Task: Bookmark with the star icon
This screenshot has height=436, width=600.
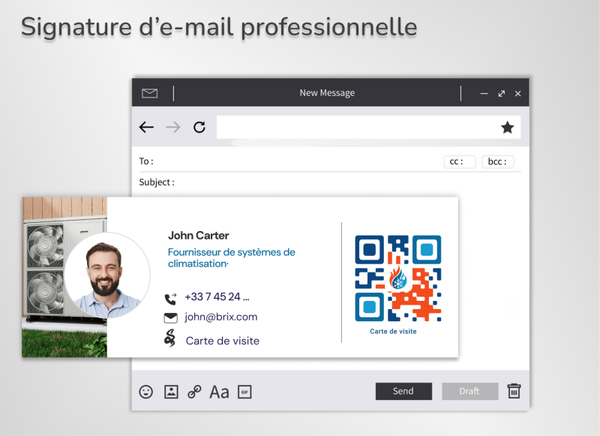Action: [x=507, y=127]
